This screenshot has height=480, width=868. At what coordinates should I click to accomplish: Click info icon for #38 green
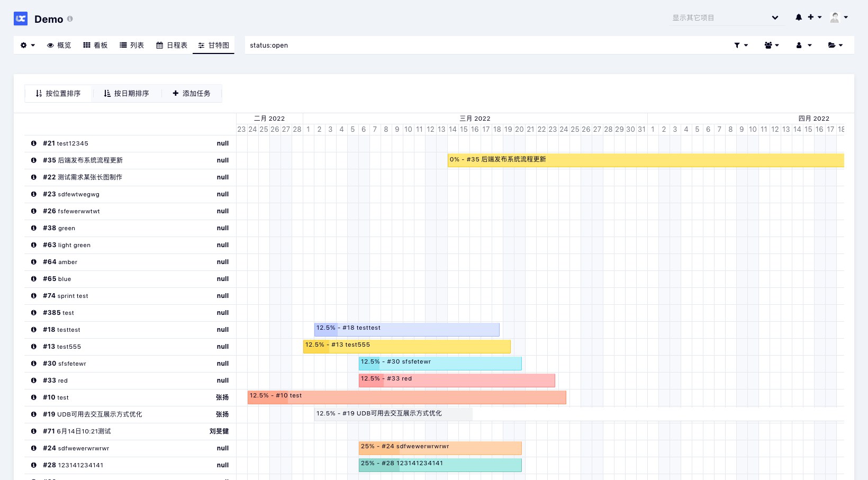[33, 228]
